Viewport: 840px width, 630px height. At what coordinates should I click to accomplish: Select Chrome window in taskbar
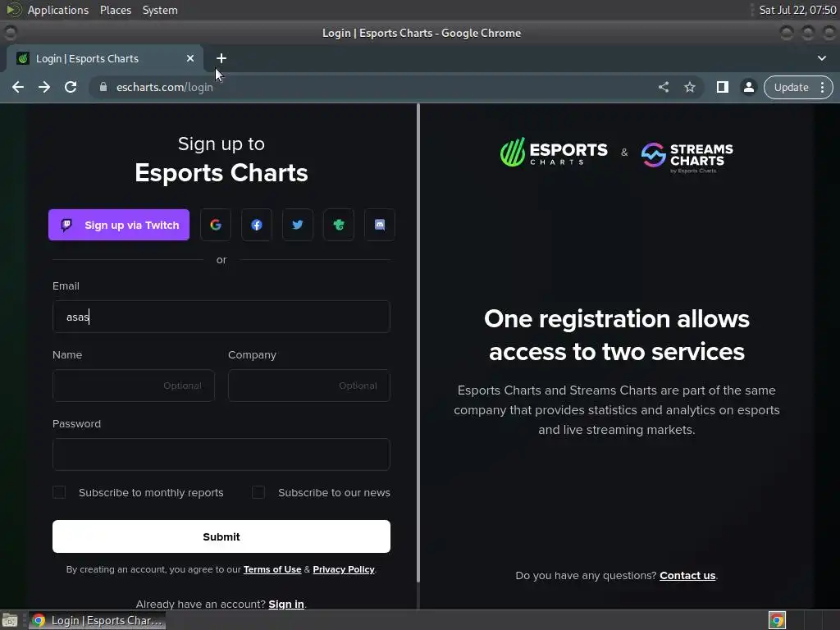tap(97, 620)
